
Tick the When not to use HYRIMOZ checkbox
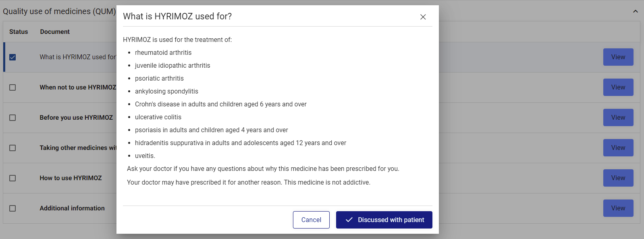click(x=12, y=87)
